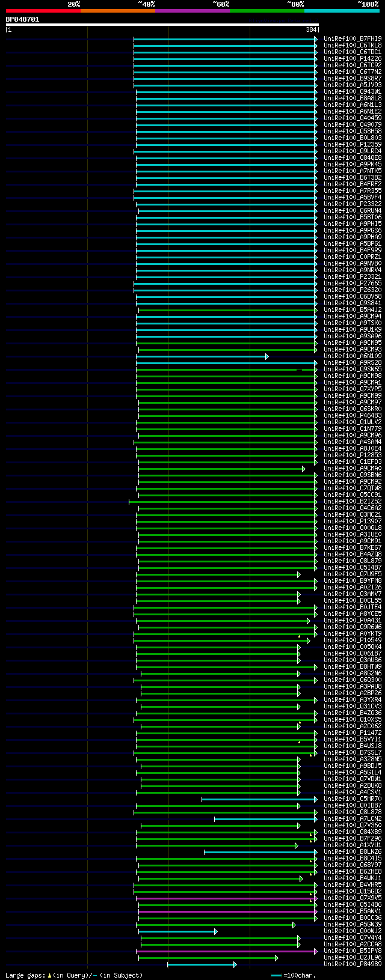Click the orange ~40% identity legend segment
The image size is (385, 980).
[x=117, y=10]
